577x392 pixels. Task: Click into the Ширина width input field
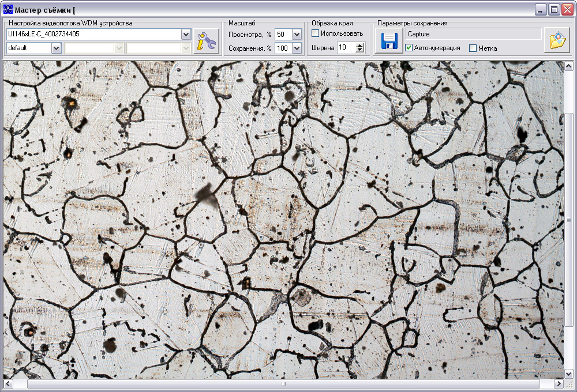(x=347, y=47)
